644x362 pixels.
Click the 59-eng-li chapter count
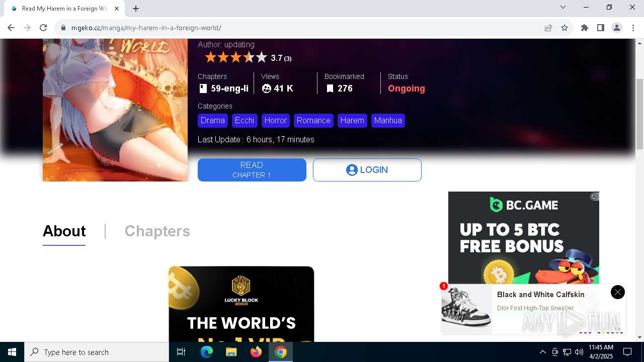click(x=229, y=88)
